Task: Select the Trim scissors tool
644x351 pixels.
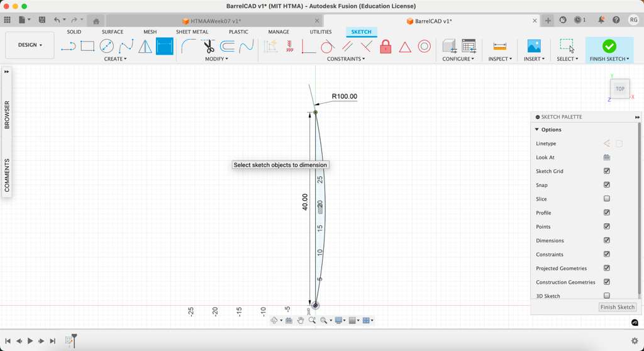Action: 208,47
